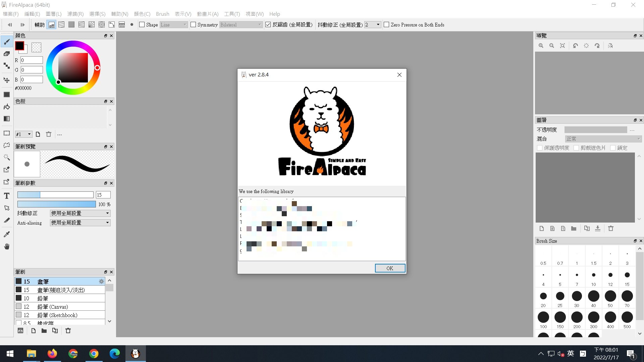Screen dimensions: 644x362
Task: Open File Explorer from the taskbar
Action: (31, 354)
